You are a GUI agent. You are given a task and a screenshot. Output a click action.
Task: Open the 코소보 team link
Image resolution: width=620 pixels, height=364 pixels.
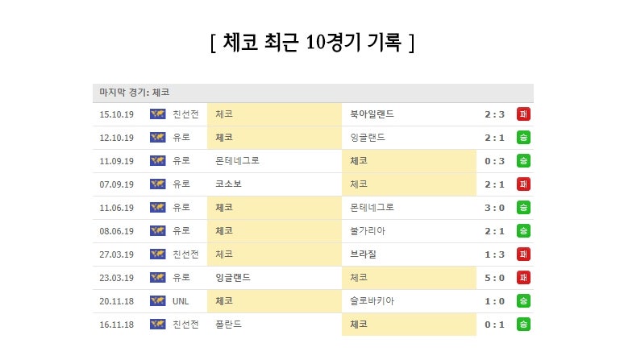click(x=228, y=184)
